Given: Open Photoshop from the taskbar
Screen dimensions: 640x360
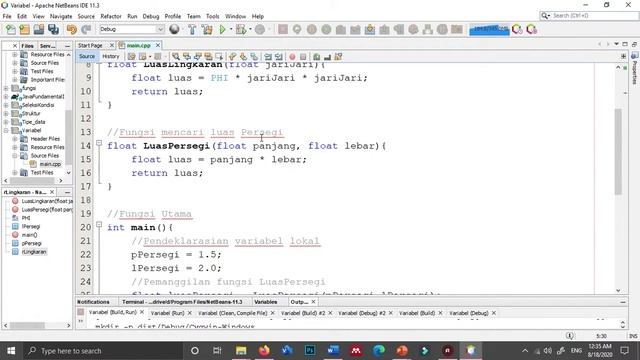Looking at the screenshot, I should [x=310, y=351].
